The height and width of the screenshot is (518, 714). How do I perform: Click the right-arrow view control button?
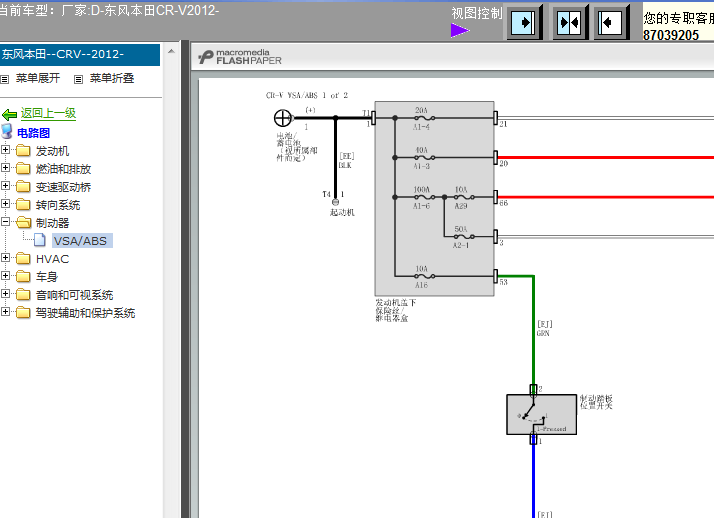coord(525,22)
